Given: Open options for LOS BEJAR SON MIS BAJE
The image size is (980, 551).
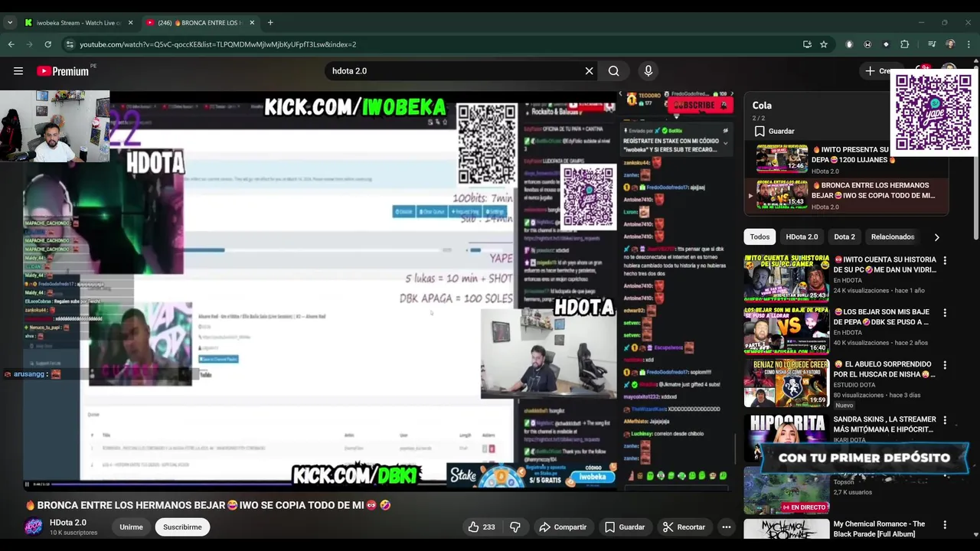Looking at the screenshot, I should (945, 313).
